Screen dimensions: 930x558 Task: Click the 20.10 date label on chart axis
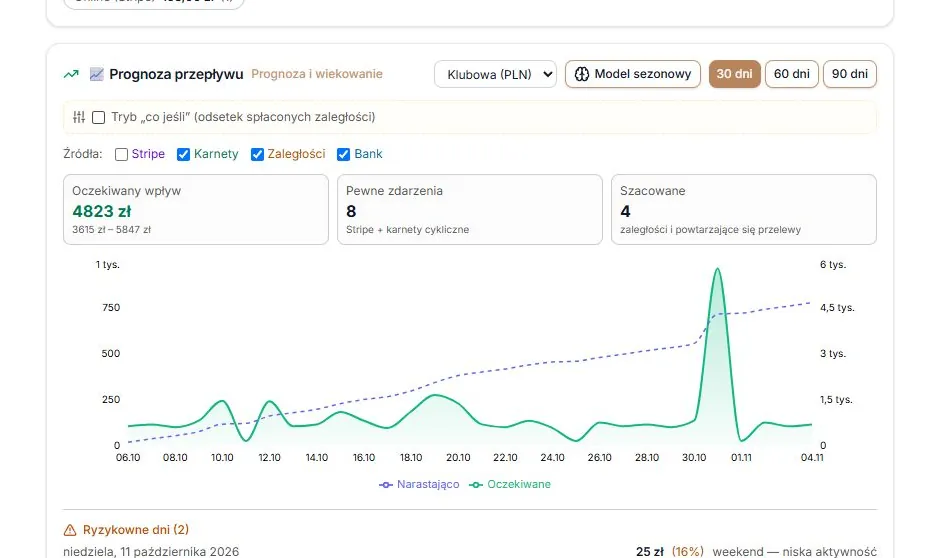point(458,458)
